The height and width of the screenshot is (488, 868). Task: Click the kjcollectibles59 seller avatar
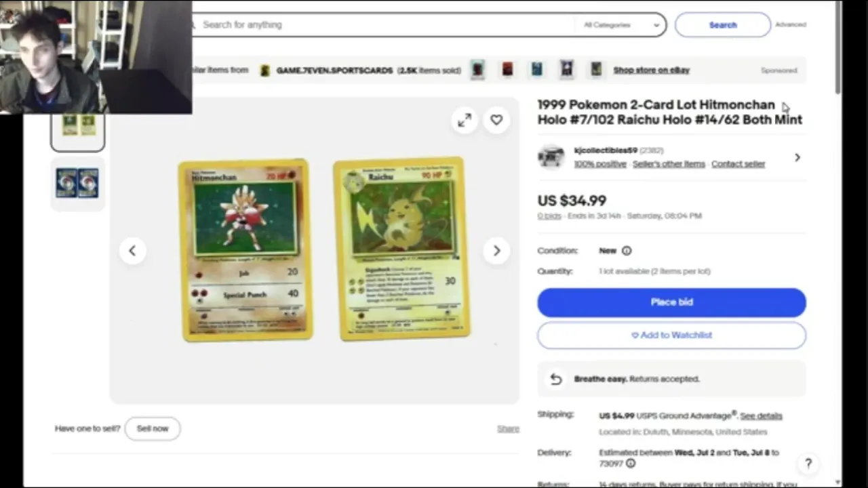551,157
